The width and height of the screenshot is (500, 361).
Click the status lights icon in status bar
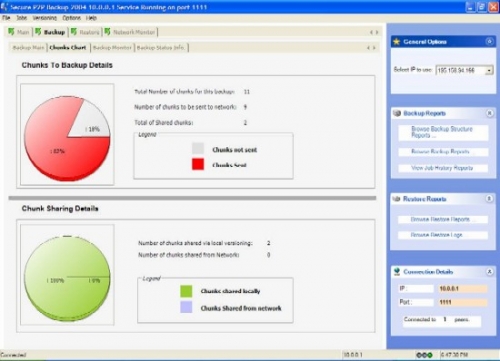click(425, 355)
